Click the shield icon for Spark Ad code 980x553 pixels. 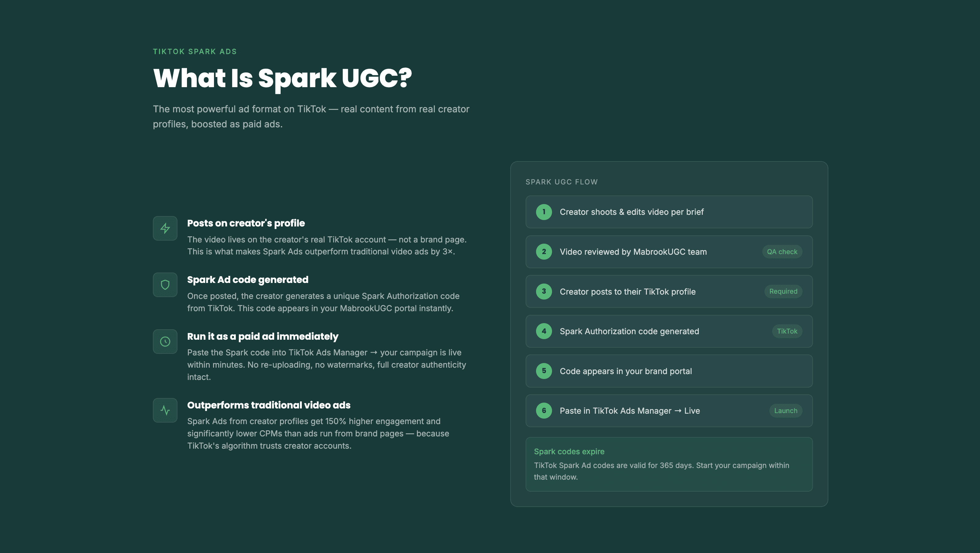[165, 285]
